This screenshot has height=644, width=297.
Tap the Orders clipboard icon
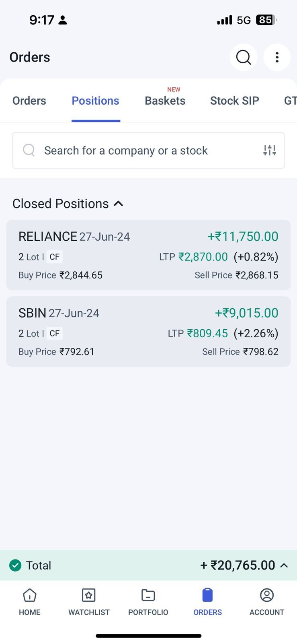[x=207, y=595]
